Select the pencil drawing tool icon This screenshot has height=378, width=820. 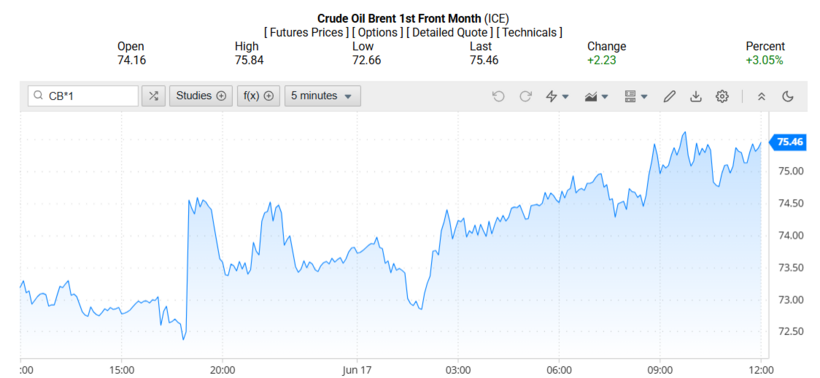click(x=669, y=96)
